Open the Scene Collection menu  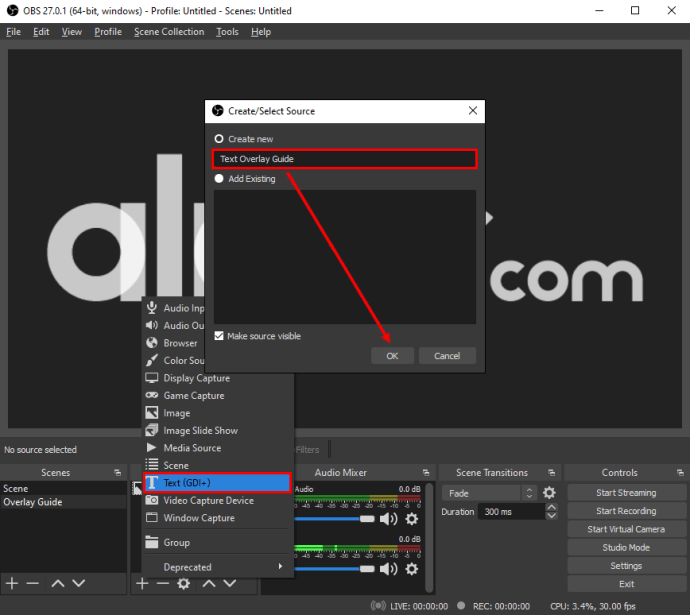[x=169, y=32]
